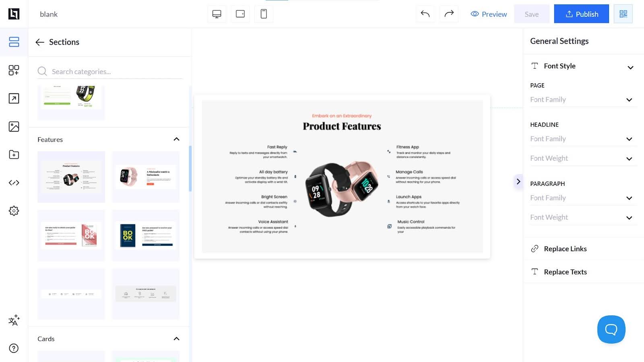Screen dimensions: 644x362
Task: Click the 'Voice Assistant' feature text
Action: [x=273, y=222]
